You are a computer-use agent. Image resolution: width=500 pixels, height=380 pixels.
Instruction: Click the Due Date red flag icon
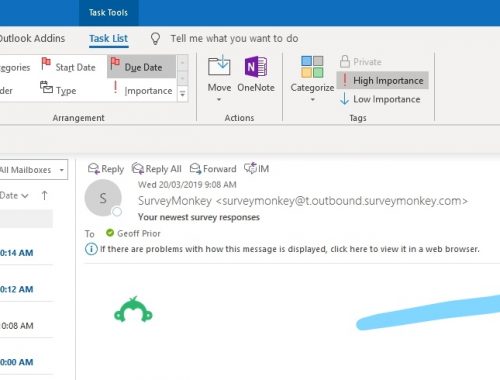point(115,63)
